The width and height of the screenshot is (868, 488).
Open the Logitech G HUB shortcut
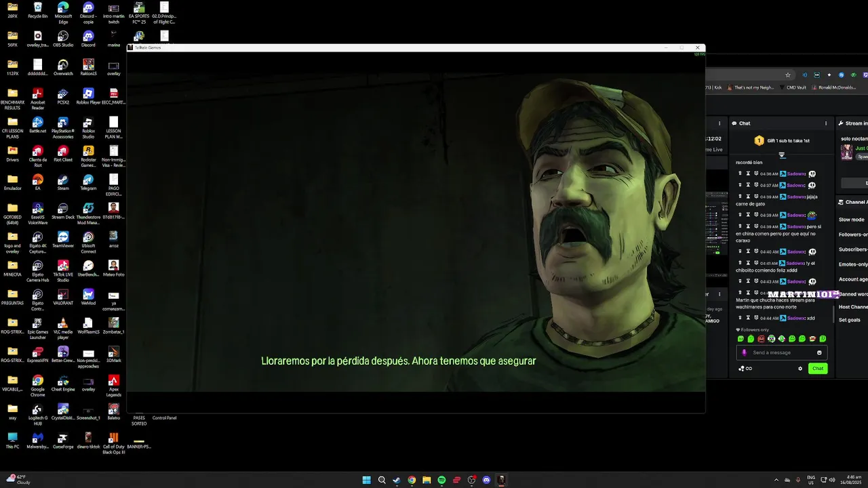coord(37,413)
